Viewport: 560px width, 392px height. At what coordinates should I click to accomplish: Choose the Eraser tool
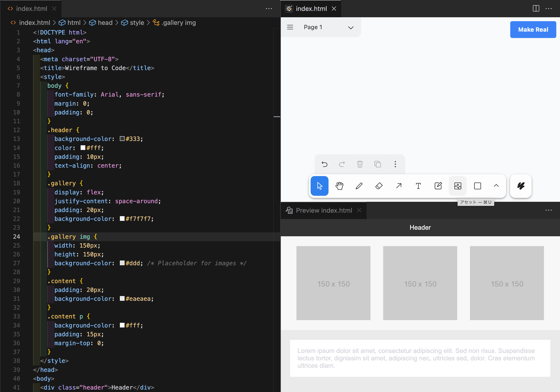pos(379,186)
